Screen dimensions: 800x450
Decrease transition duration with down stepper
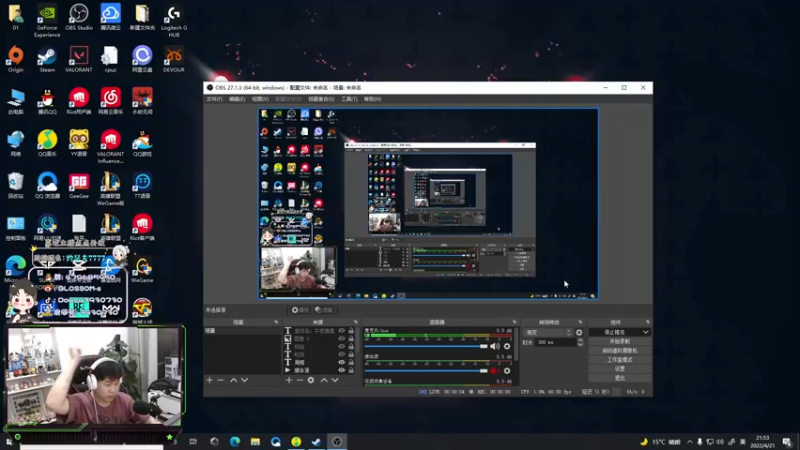point(580,344)
